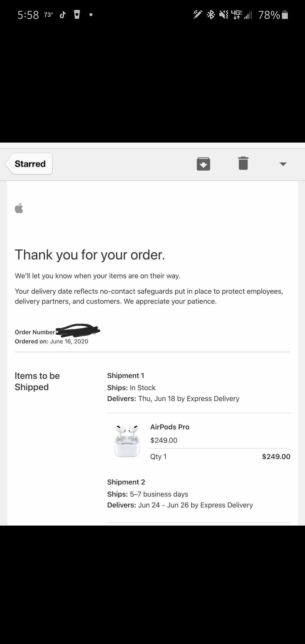305x644 pixels.
Task: Tap the Bluetooth status icon
Action: 211,15
